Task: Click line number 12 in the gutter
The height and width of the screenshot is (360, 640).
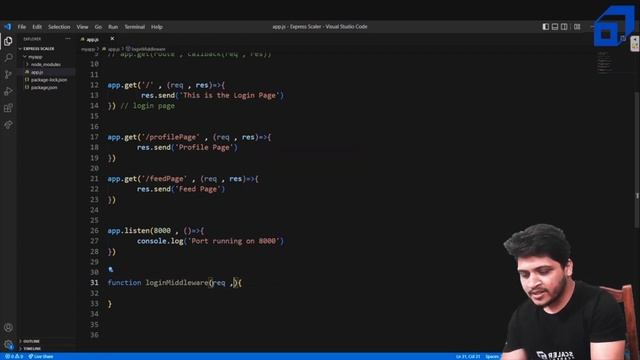Action: pyautogui.click(x=94, y=85)
